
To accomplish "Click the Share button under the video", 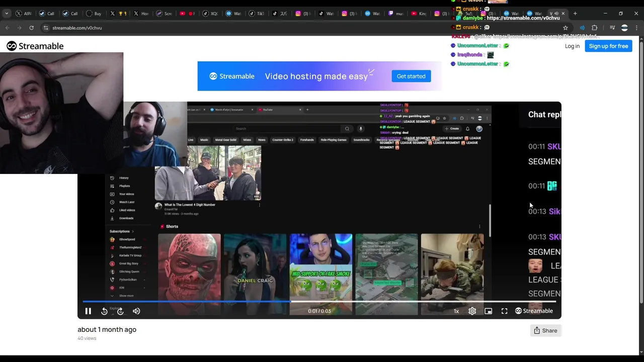I will click(545, 330).
